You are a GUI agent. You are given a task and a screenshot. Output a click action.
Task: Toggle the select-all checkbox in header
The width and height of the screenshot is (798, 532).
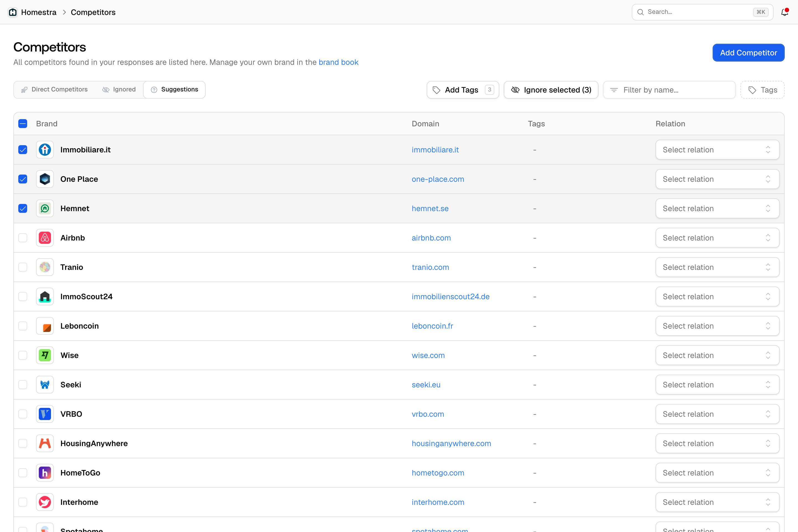point(23,124)
